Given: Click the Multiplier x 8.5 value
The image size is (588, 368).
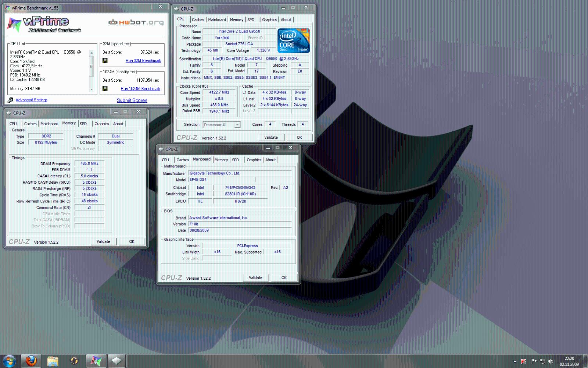Looking at the screenshot, I should click(219, 99).
